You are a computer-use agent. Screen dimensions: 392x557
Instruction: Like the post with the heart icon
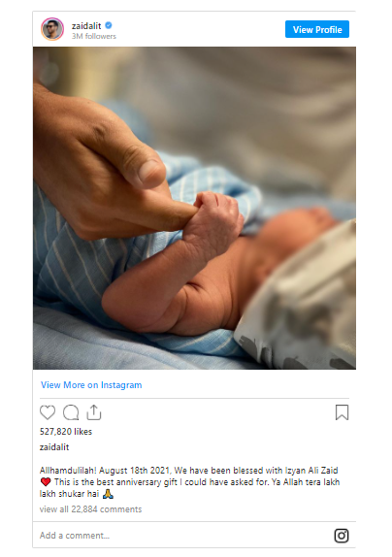48,412
